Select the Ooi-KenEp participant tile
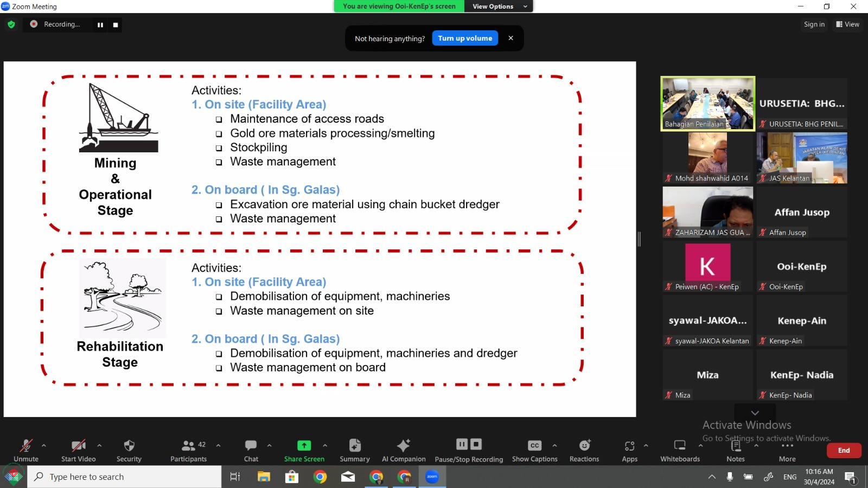 (802, 266)
